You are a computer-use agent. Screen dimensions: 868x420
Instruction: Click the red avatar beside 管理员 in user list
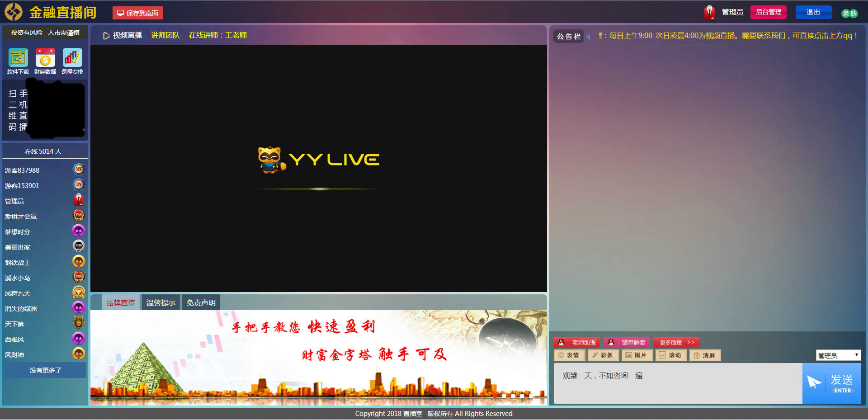pos(79,200)
